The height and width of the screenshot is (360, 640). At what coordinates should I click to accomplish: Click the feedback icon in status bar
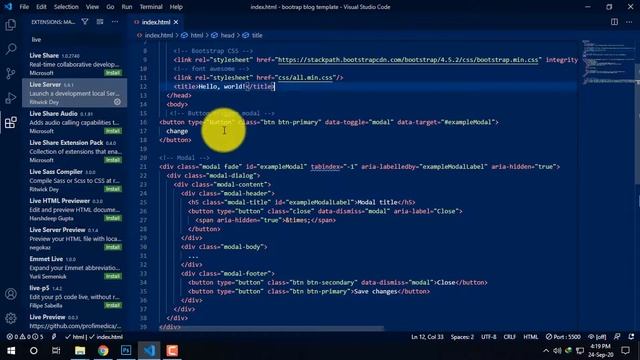click(x=617, y=337)
